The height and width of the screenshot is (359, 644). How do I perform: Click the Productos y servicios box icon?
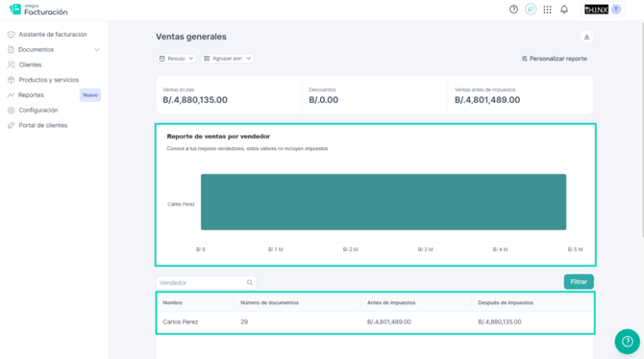[12, 80]
